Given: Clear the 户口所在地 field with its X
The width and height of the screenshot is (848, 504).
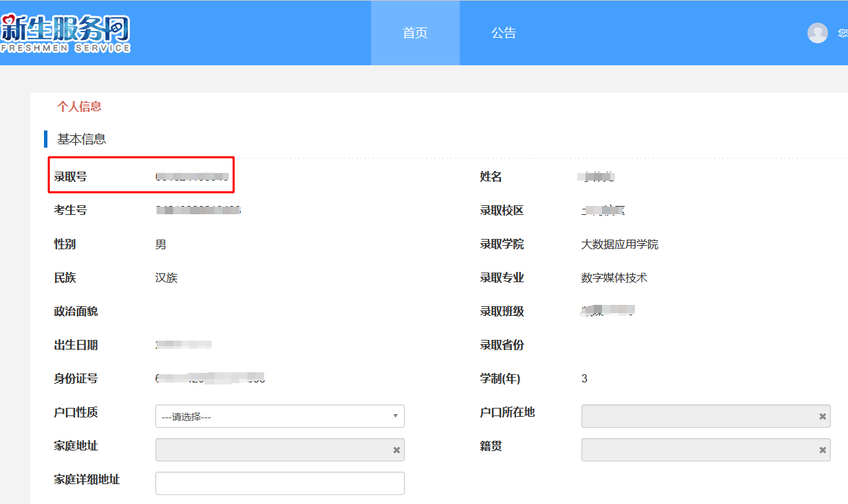Looking at the screenshot, I should [822, 417].
